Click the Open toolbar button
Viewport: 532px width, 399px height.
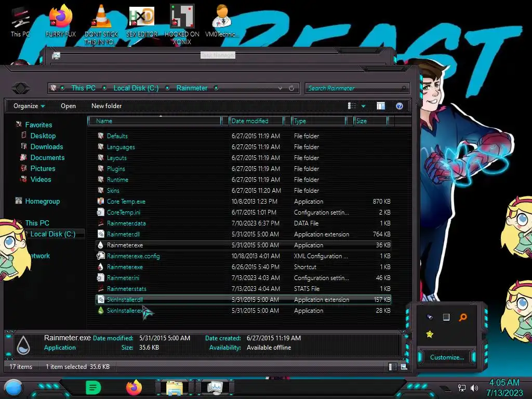(x=68, y=106)
